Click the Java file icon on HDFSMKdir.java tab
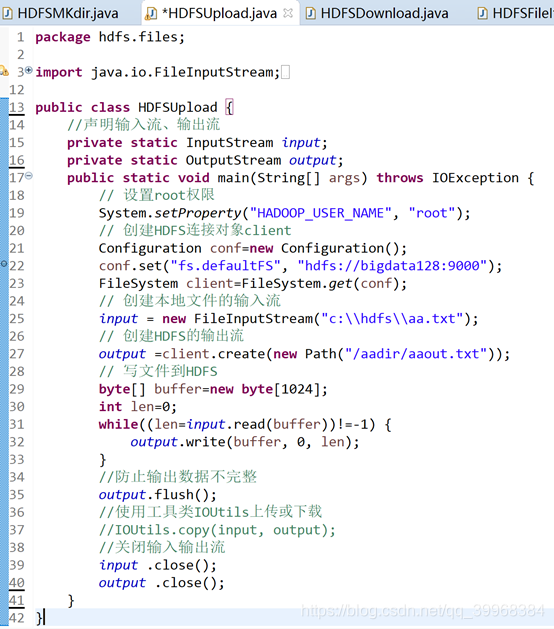The height and width of the screenshot is (629, 554). click(8, 14)
